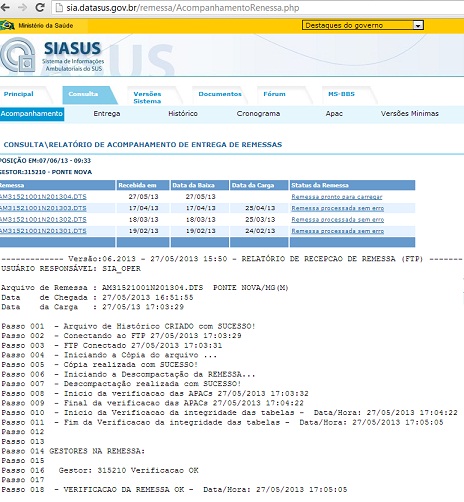The width and height of the screenshot is (464, 502).
Task: Click the browser back arrow
Action: [5, 8]
